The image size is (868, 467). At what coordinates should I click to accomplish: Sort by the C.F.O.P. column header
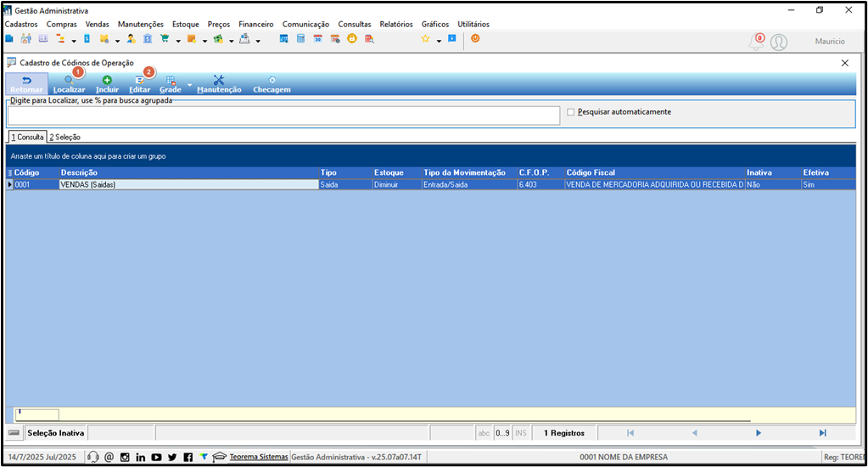coord(540,173)
